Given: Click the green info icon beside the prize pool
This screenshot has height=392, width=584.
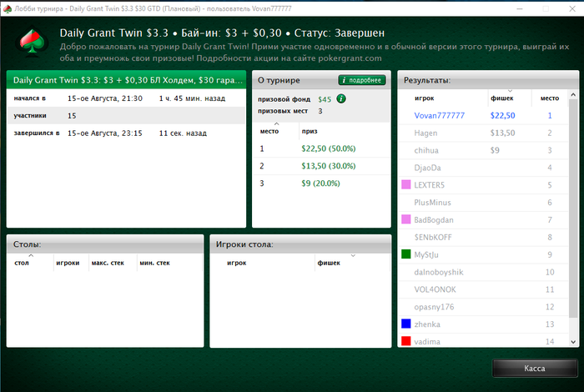Looking at the screenshot, I should coord(340,98).
